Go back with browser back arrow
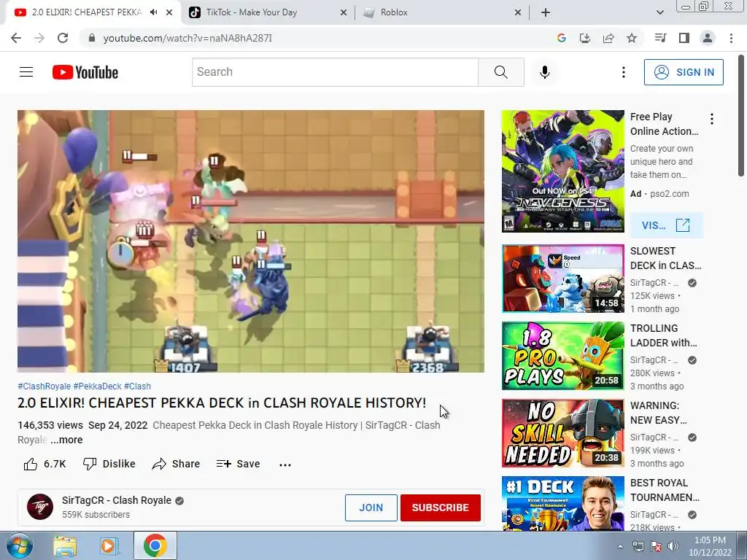The width and height of the screenshot is (747, 560). [16, 38]
